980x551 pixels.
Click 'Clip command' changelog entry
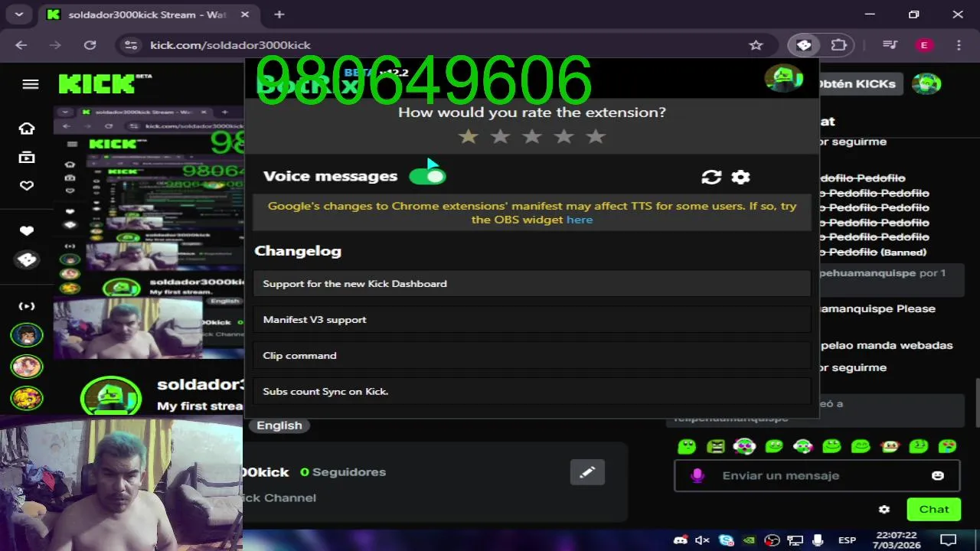pyautogui.click(x=532, y=355)
